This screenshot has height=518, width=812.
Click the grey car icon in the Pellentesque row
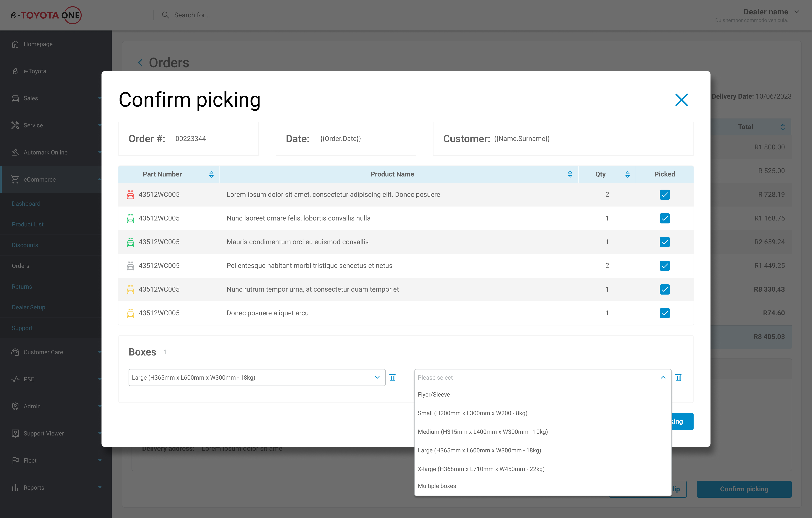[x=130, y=266]
